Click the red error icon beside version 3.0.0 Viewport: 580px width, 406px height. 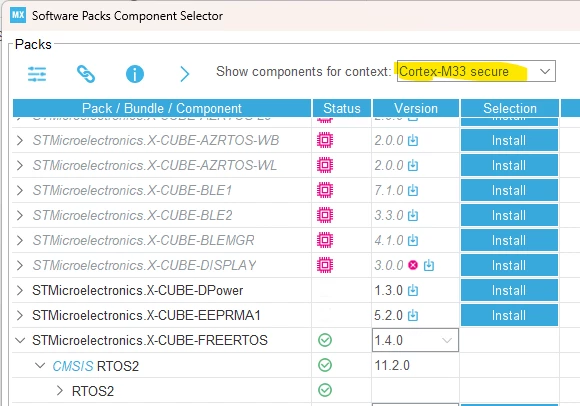413,265
